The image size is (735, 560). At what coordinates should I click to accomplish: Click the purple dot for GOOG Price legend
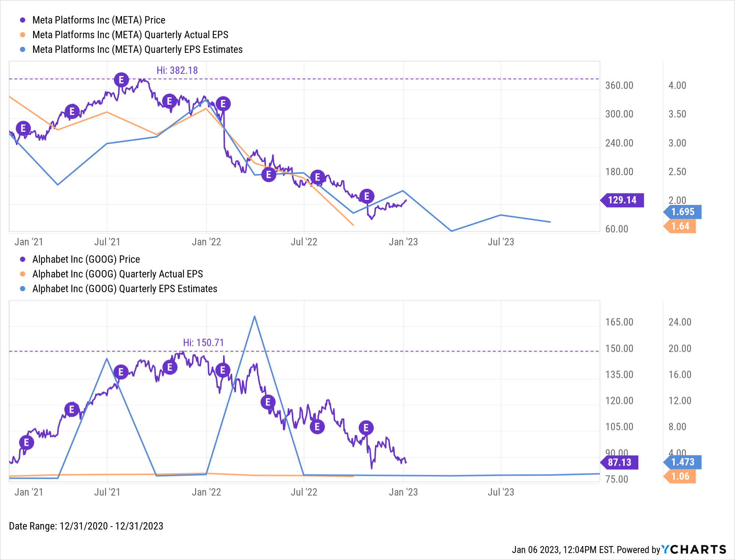23,259
